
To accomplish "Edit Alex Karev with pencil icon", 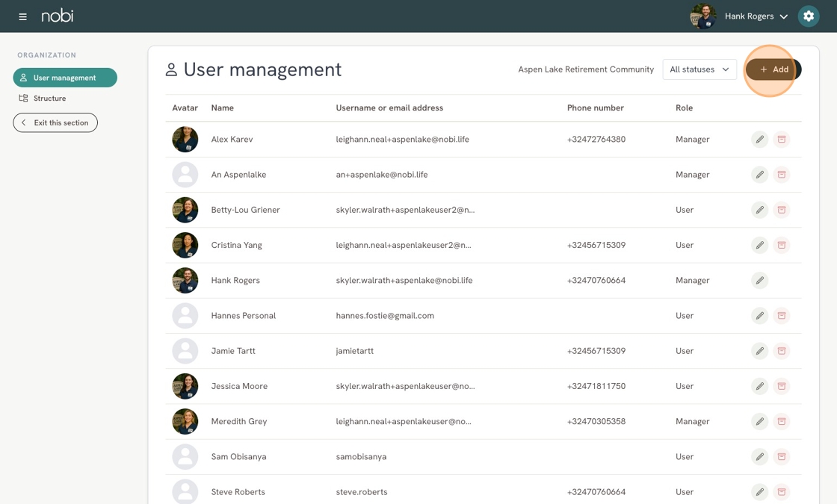I will pos(759,140).
